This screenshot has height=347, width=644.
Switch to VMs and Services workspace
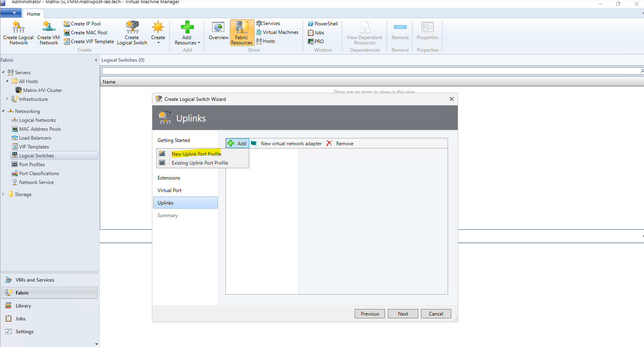tap(49, 280)
